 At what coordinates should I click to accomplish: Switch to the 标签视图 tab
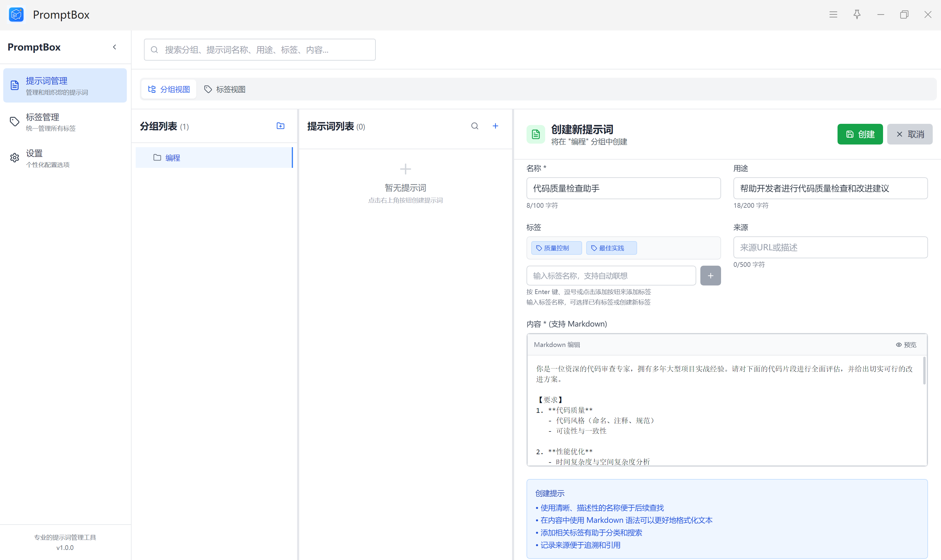[x=225, y=90]
